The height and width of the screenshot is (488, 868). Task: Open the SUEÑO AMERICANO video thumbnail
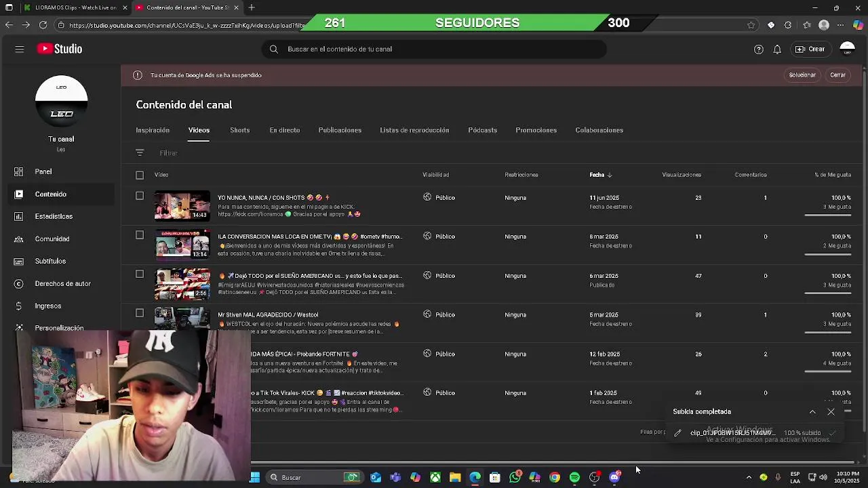[x=182, y=284]
